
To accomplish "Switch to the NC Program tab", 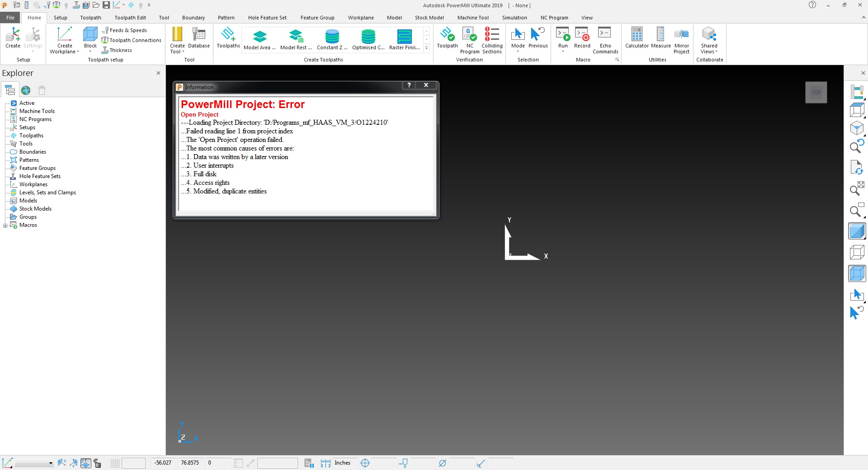I will pos(554,18).
